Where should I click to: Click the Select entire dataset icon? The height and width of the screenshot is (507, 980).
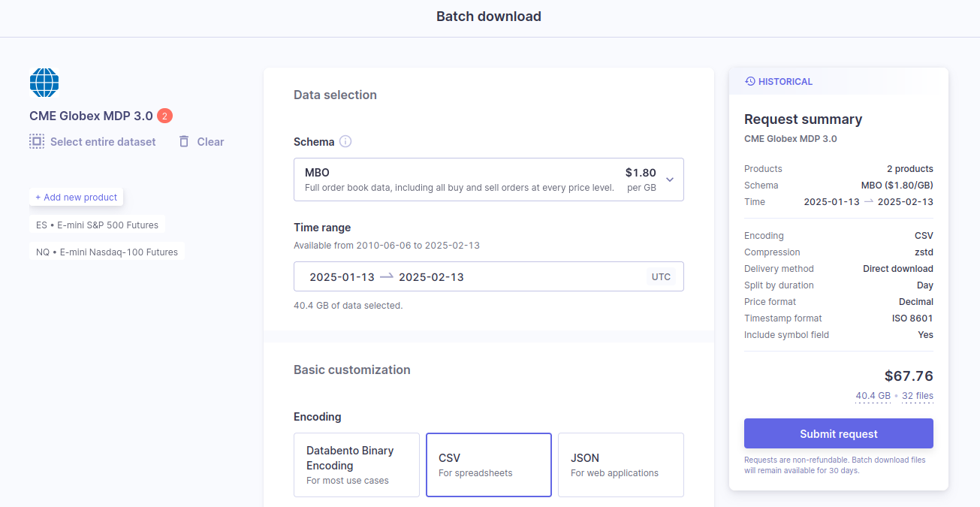(37, 141)
